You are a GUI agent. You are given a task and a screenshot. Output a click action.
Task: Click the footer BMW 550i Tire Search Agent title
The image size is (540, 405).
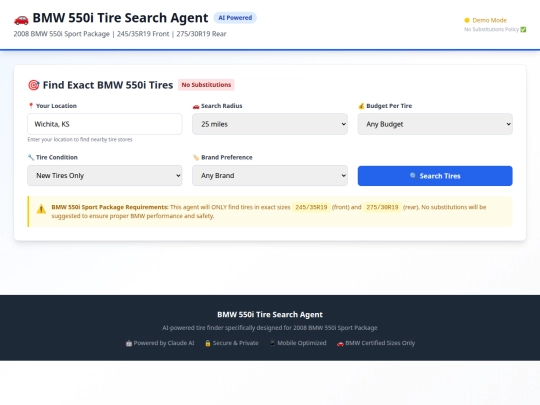pos(270,314)
